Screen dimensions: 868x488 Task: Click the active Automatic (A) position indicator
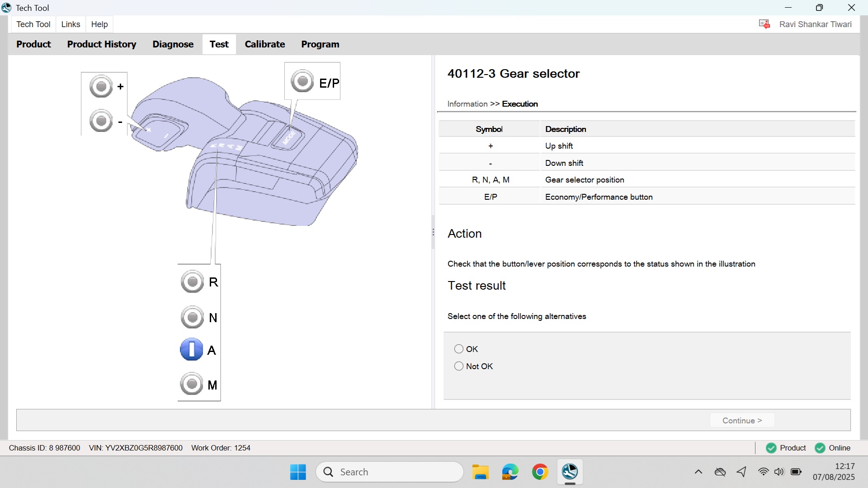tap(192, 349)
